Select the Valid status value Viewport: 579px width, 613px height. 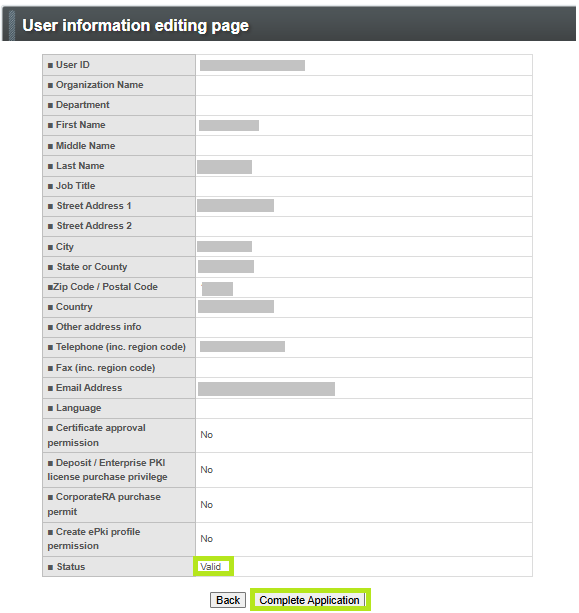click(x=211, y=566)
